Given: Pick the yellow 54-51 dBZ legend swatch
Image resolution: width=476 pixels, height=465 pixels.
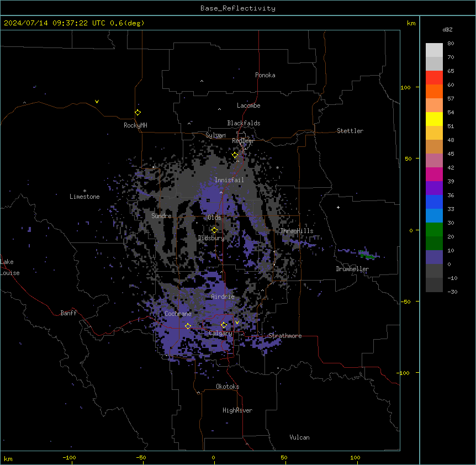Looking at the screenshot, I should coord(434,119).
